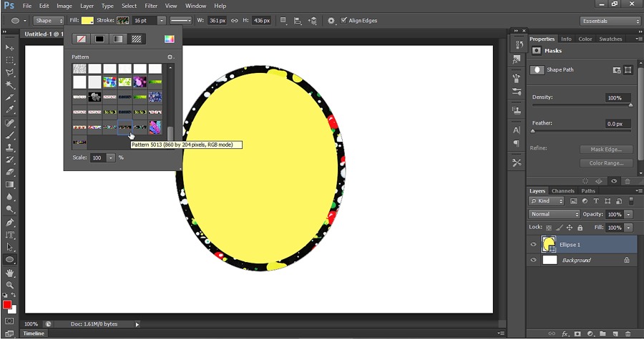The width and height of the screenshot is (644, 340).
Task: Select the Brush tool
Action: point(9,135)
